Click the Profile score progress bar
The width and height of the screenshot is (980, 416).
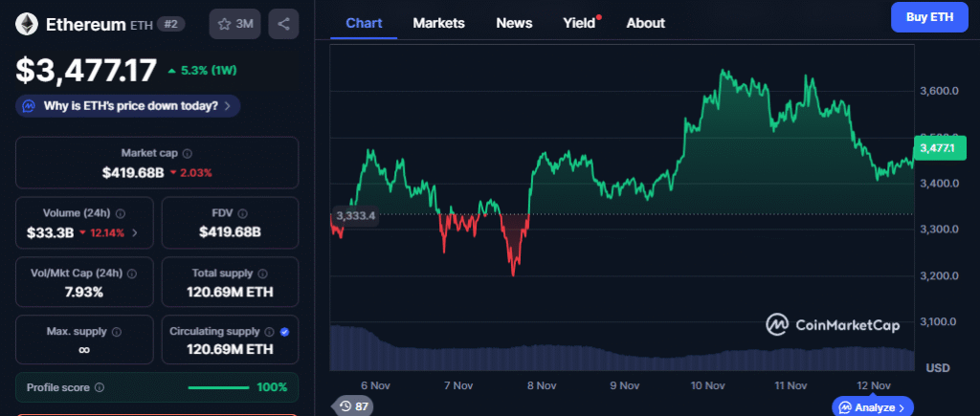click(x=219, y=387)
